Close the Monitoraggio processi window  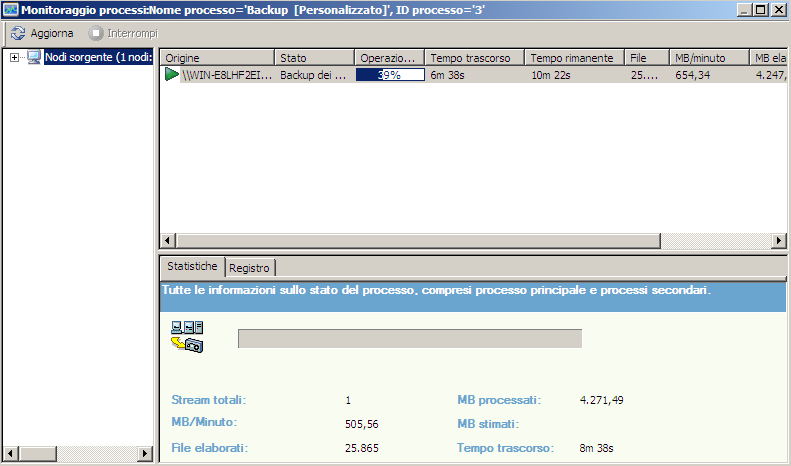click(x=778, y=10)
